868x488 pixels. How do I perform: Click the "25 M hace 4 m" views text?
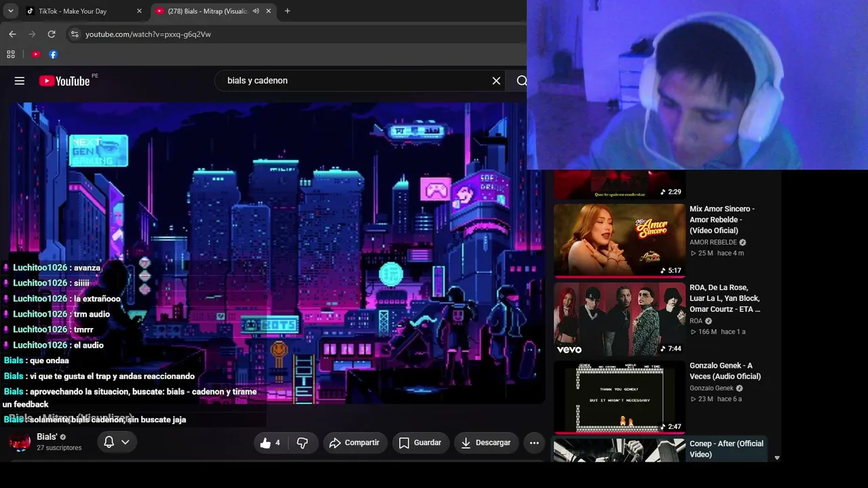[717, 253]
